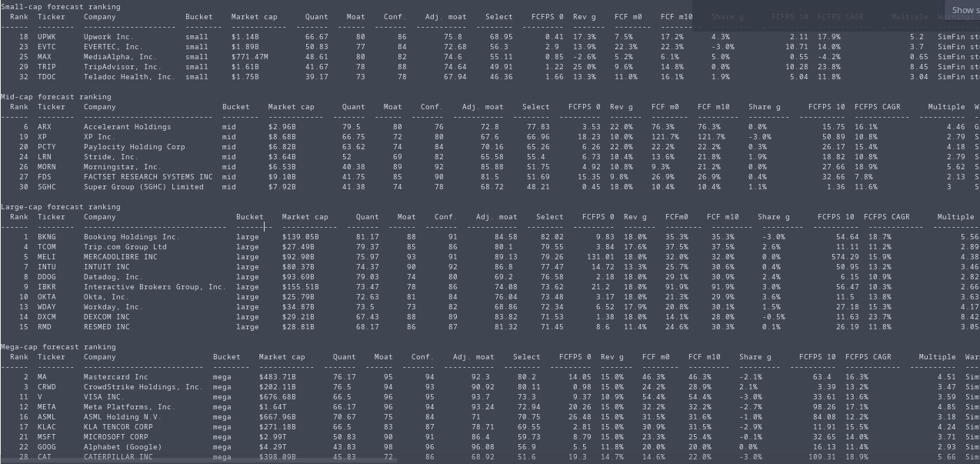This screenshot has width=980, height=464.
Task: Click the 'Show s…' button at top right
Action: (962, 10)
